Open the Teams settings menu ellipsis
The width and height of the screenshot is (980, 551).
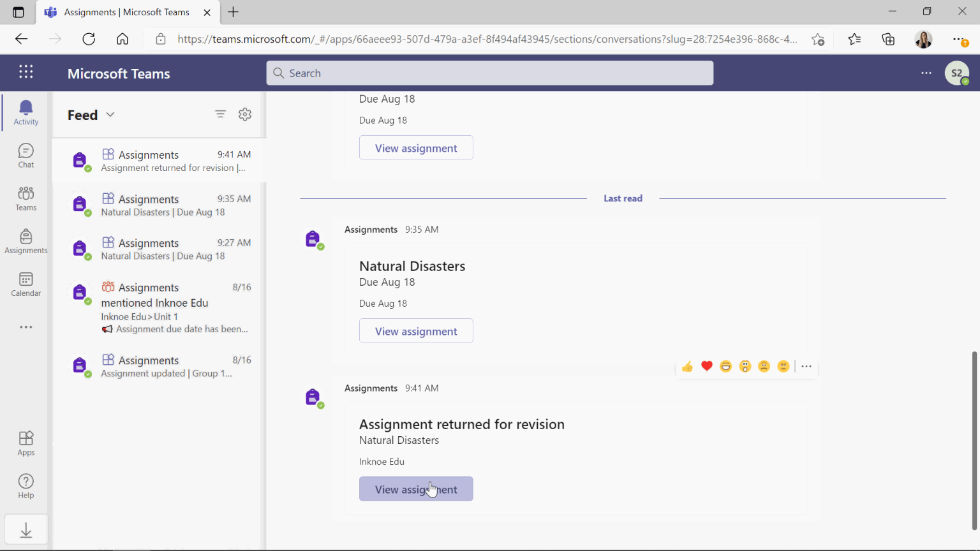point(926,73)
